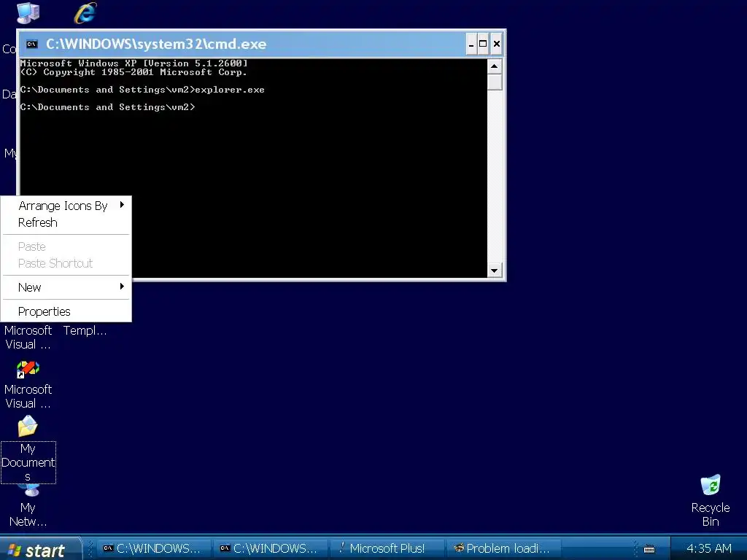Choose Refresh from the context menu
The height and width of the screenshot is (560, 747).
pyautogui.click(x=66, y=222)
